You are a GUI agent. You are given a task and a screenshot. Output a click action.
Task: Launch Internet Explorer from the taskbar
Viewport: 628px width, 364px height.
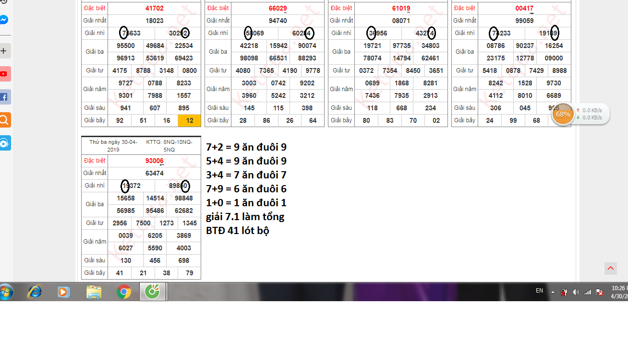click(x=35, y=292)
